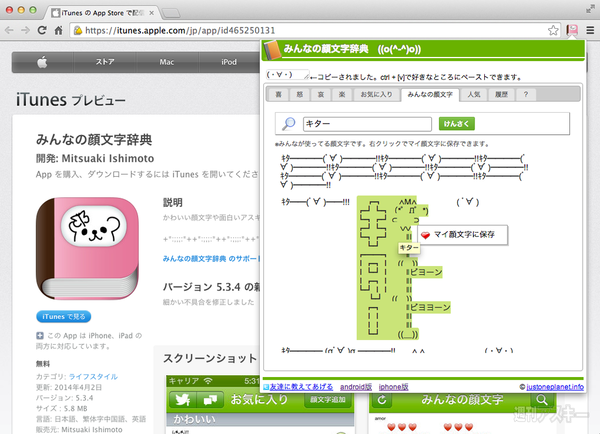Open the iphone版 link
Viewport: 600px width, 434px height.
pos(393,387)
